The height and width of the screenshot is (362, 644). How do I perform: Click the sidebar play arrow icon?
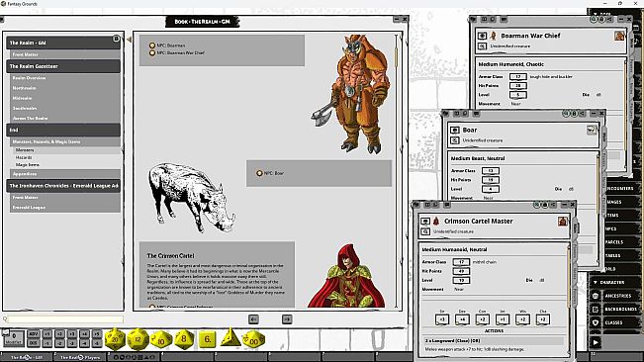click(596, 342)
